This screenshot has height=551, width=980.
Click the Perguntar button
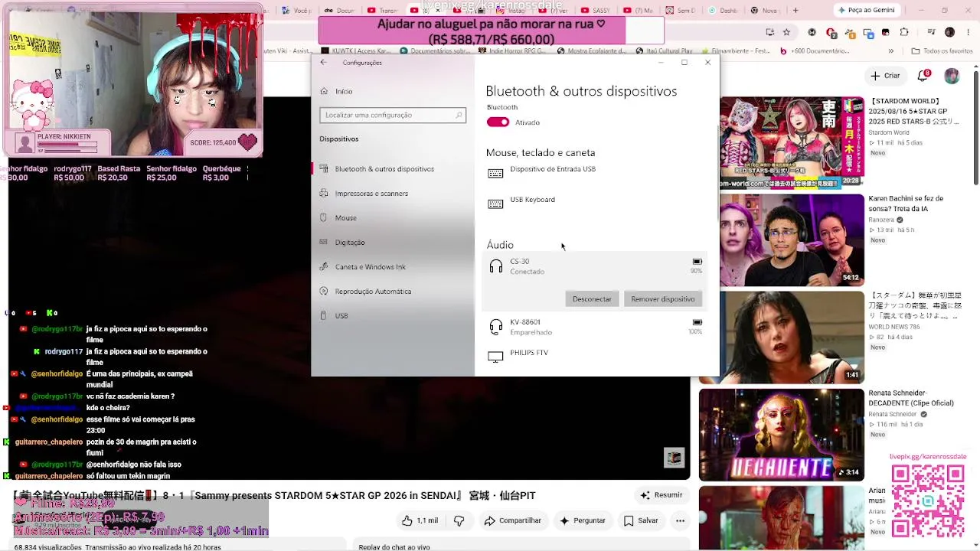pos(582,520)
